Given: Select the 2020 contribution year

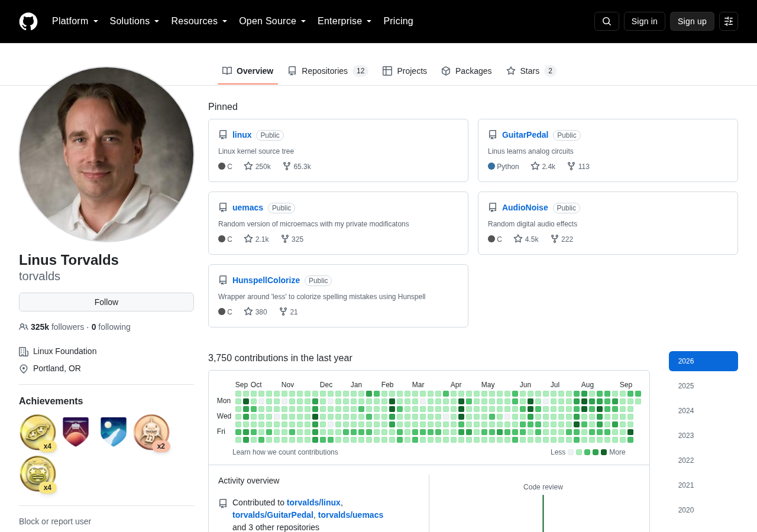Looking at the screenshot, I should [x=703, y=510].
